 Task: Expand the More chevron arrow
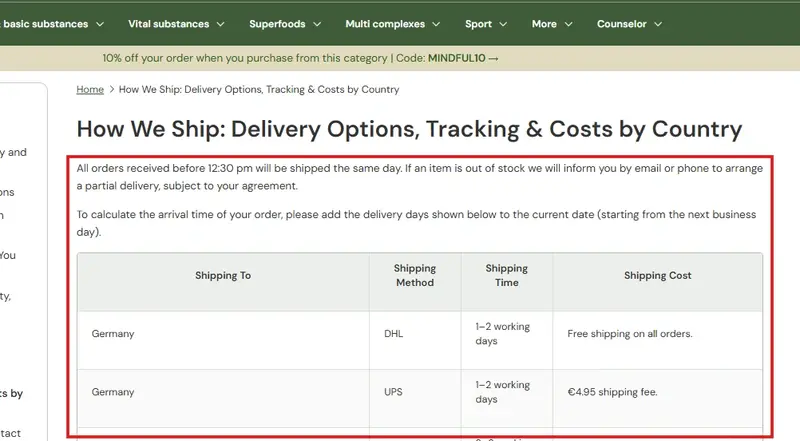(568, 24)
